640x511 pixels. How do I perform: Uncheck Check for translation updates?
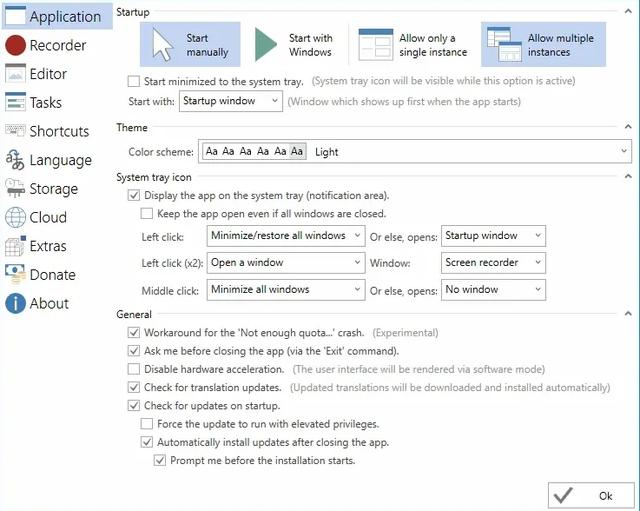[134, 387]
